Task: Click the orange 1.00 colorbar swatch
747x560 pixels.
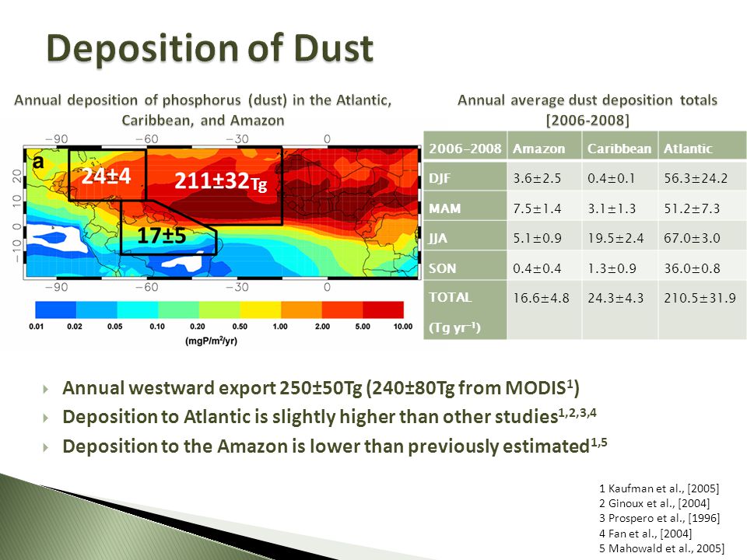Action: 302,310
